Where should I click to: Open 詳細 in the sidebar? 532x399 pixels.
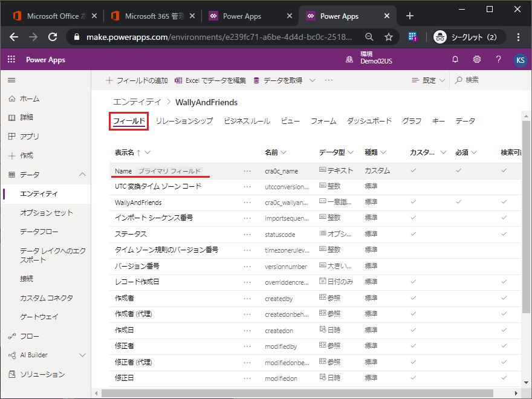coord(26,117)
